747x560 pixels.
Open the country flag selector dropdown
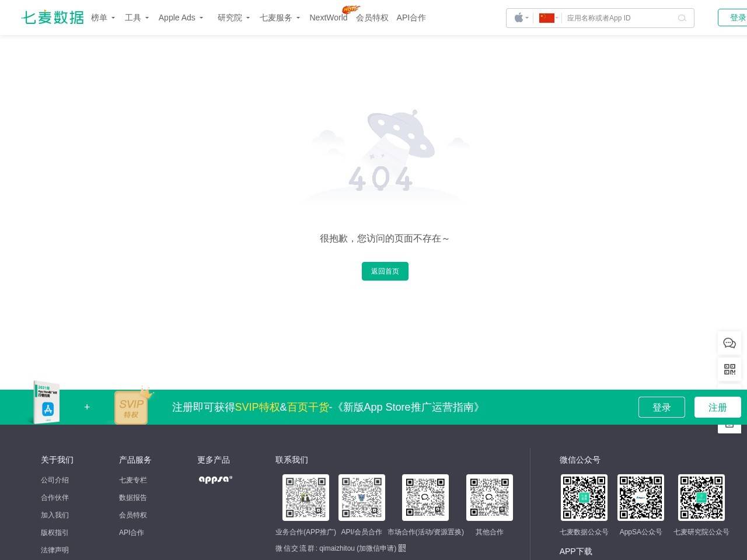pos(547,17)
